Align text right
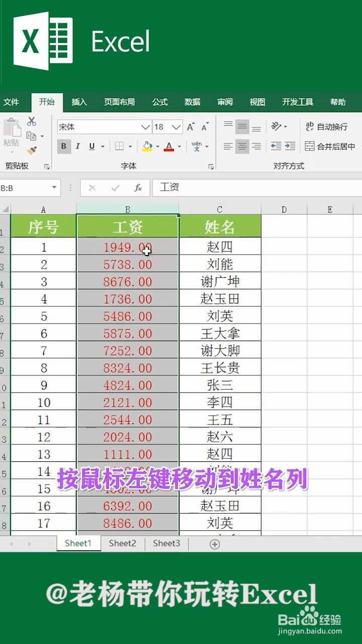 (256, 146)
